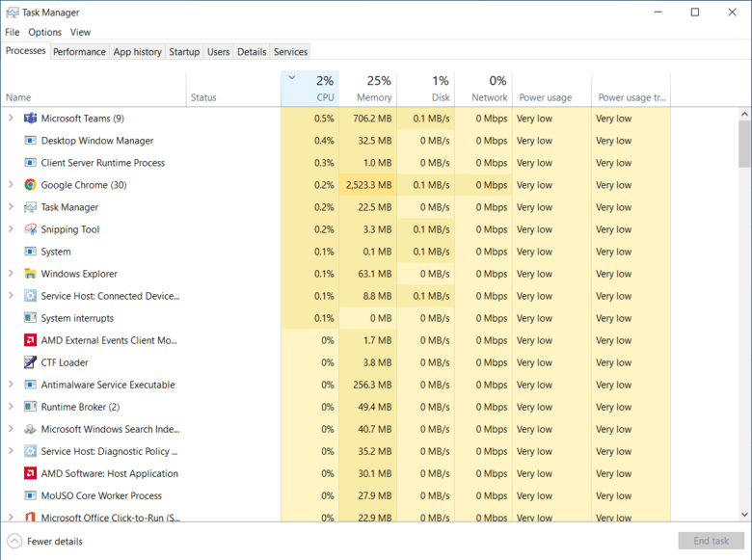Select the Microsoft Office Click-to-Run icon
Screen dimensions: 752x560
point(30,518)
